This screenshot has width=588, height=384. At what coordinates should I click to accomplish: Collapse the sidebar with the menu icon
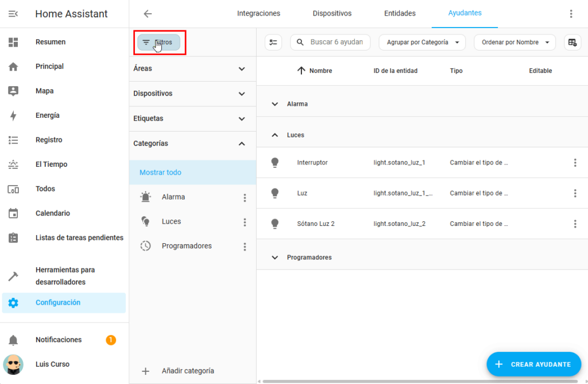click(13, 14)
